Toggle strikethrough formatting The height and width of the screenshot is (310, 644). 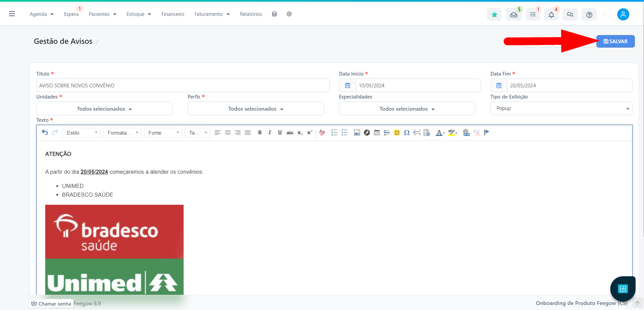click(290, 133)
